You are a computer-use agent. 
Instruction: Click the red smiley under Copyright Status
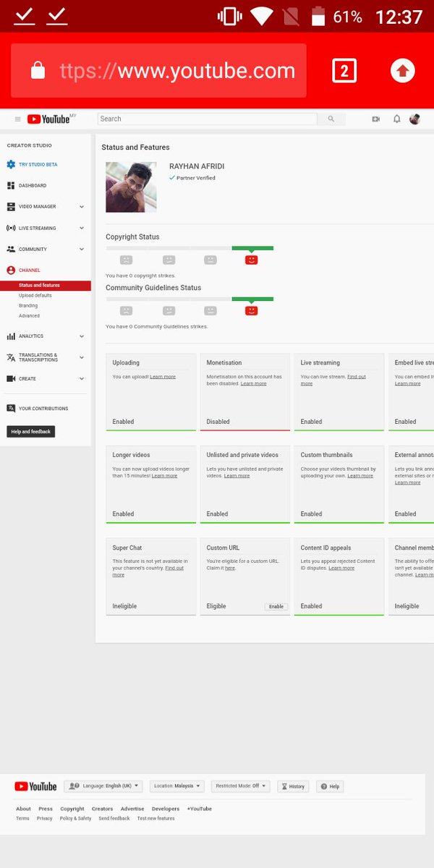click(x=251, y=260)
